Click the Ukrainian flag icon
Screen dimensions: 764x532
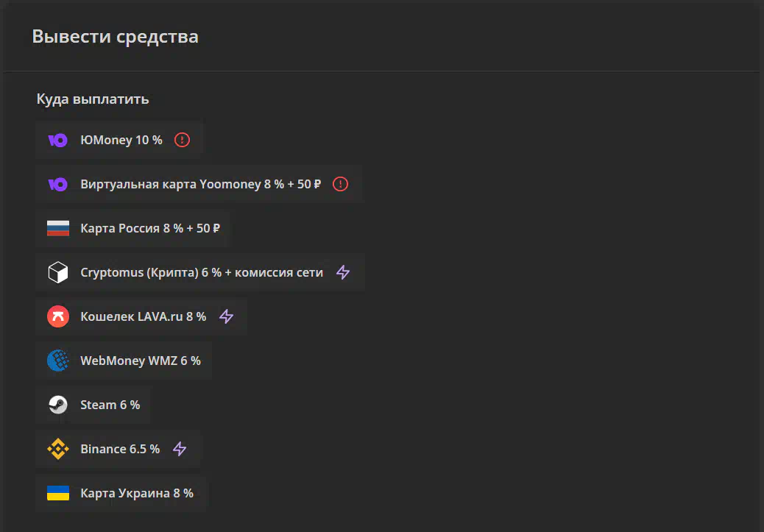(58, 493)
